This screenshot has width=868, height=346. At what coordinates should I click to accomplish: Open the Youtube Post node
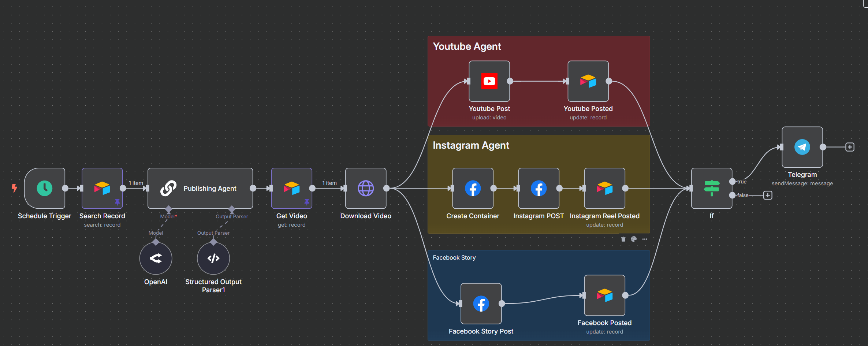tap(489, 81)
